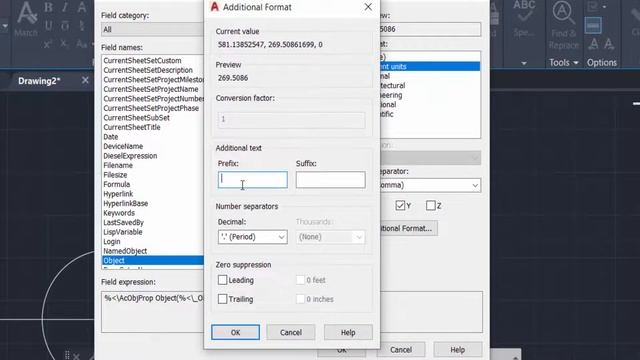Select CurrentSheetTitle field name
Viewport: 640px width, 360px height.
[x=132, y=127]
